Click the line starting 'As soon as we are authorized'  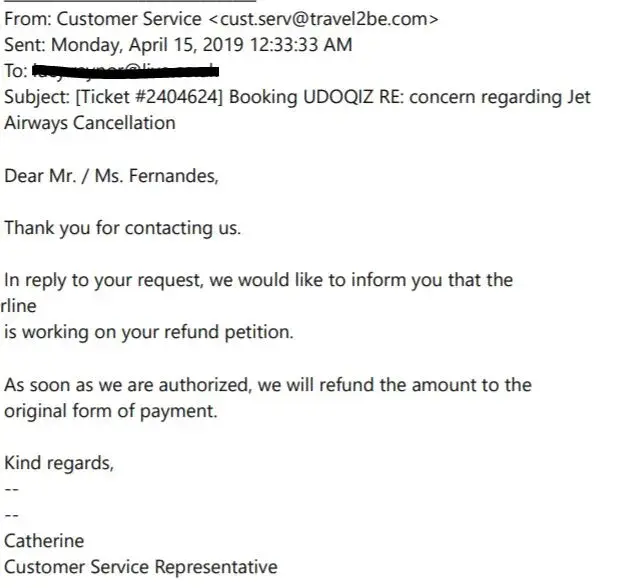pyautogui.click(x=267, y=385)
